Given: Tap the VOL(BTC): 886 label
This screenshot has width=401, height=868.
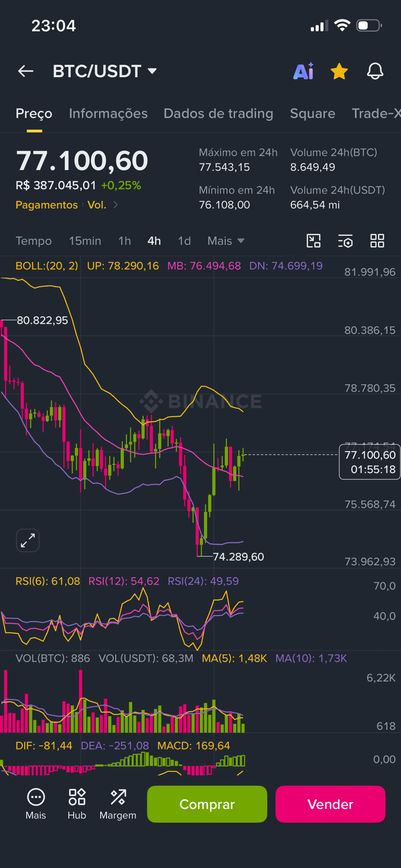Looking at the screenshot, I should (53, 658).
